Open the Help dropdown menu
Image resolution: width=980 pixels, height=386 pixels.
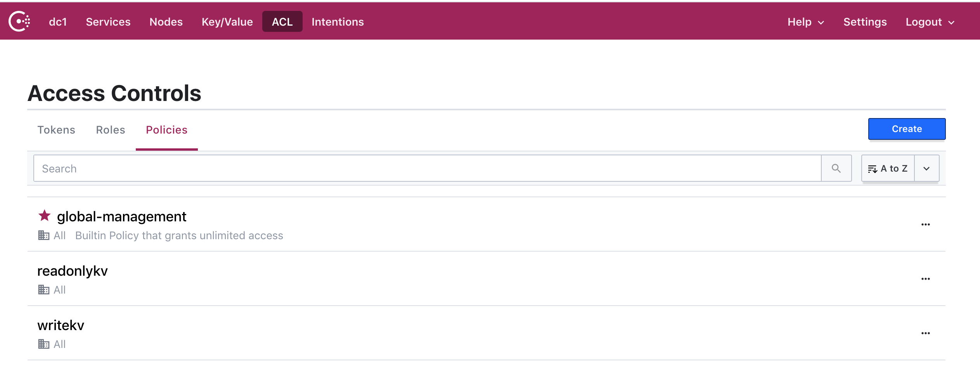coord(805,22)
